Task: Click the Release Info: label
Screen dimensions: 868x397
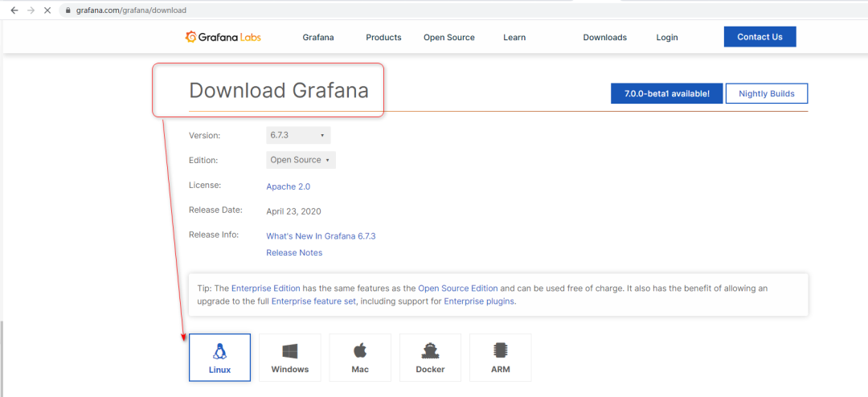Action: 214,235
